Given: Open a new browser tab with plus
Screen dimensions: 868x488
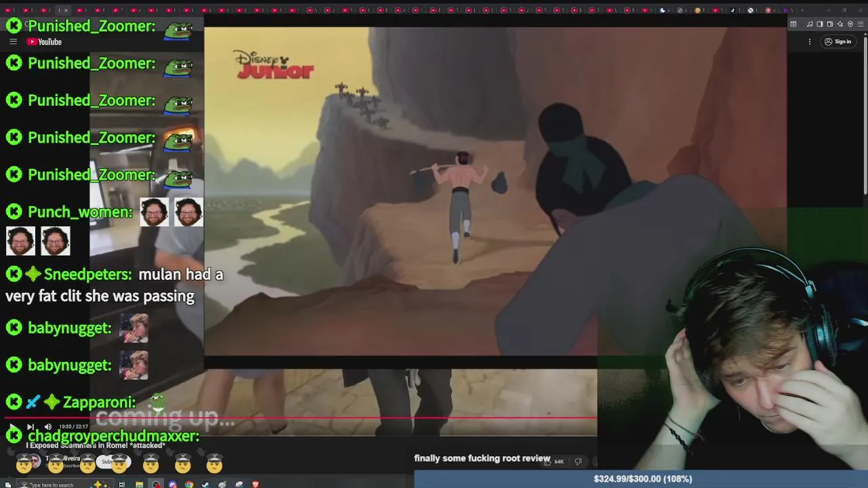Looking at the screenshot, I should (802, 10).
